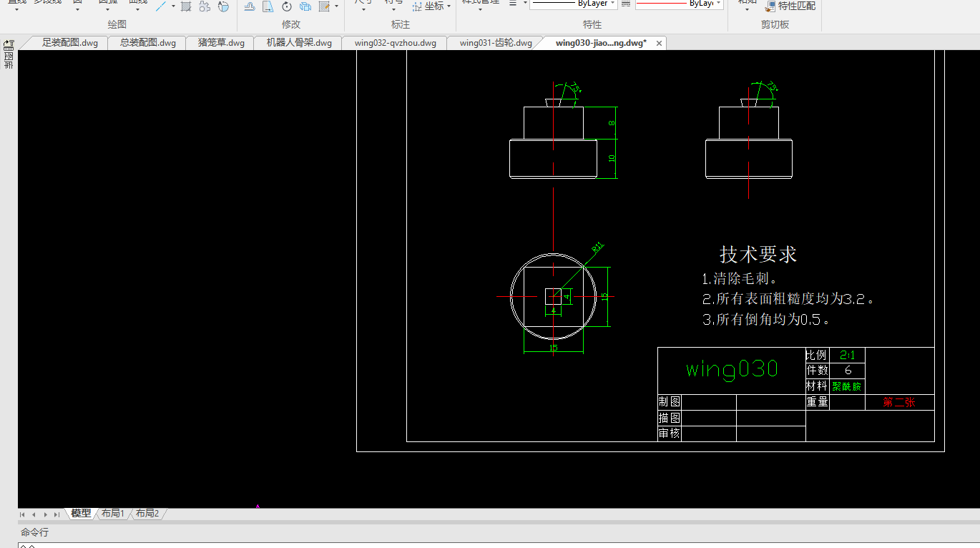980x548 pixels.
Task: Select the Rotate tool in 修改 panel
Action: [x=287, y=6]
